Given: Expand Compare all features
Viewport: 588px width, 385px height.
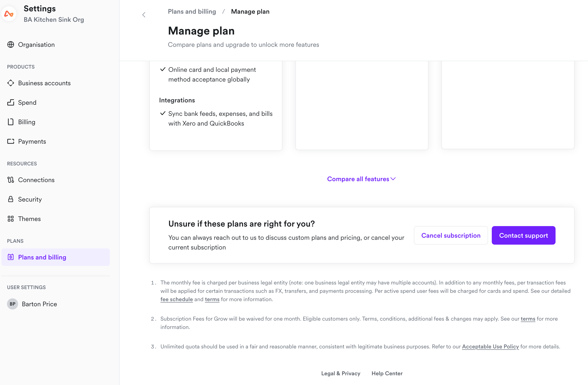Looking at the screenshot, I should click(x=361, y=179).
